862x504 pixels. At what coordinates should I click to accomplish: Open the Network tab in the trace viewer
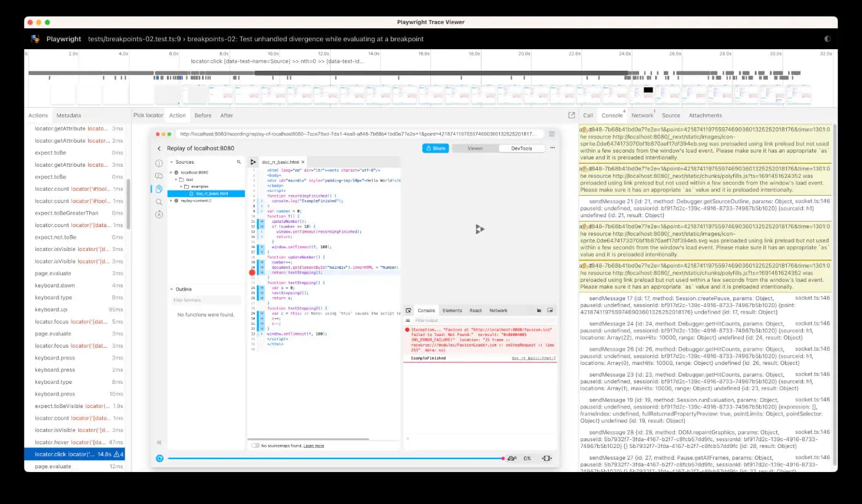642,115
